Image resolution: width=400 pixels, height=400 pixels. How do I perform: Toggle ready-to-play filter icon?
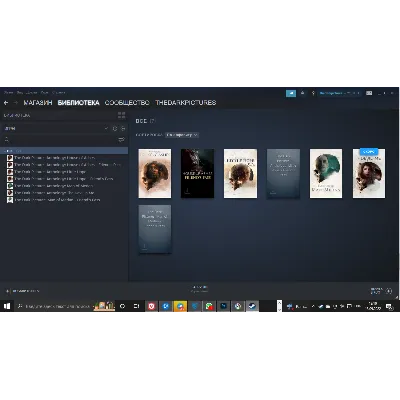point(123,128)
